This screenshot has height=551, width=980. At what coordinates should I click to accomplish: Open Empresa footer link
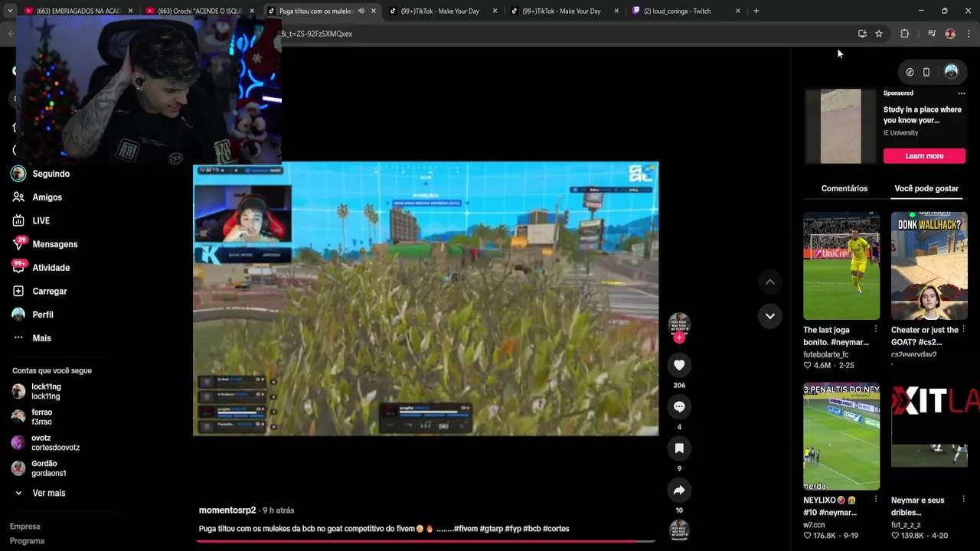pyautogui.click(x=25, y=527)
